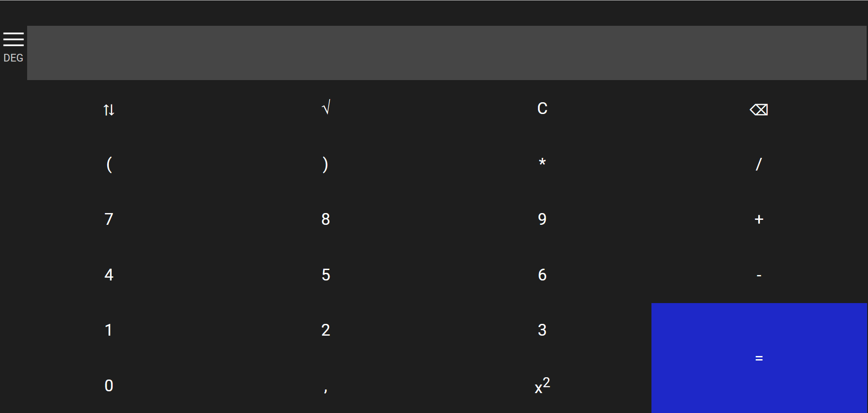Clear the display with the C button
Screen dimensions: 868x413
542,109
